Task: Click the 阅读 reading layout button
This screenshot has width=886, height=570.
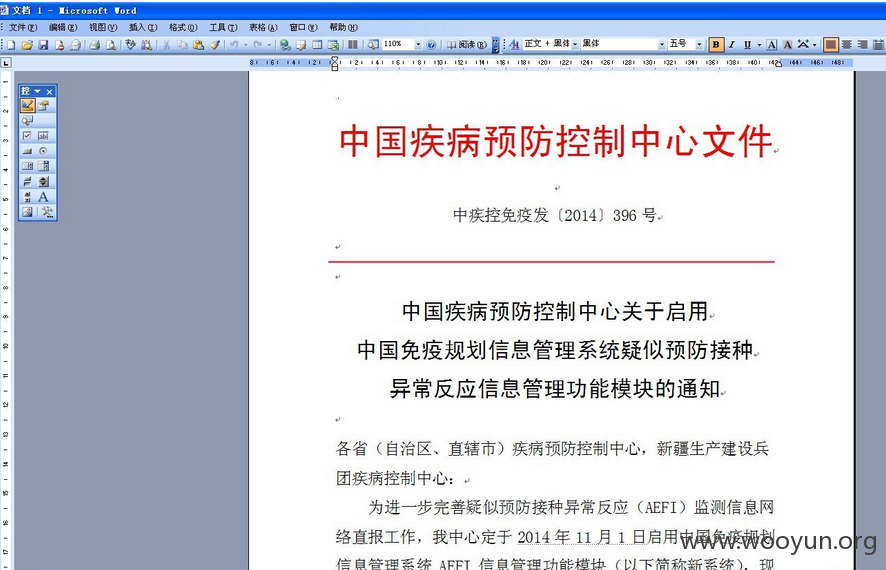Action: click(x=467, y=45)
